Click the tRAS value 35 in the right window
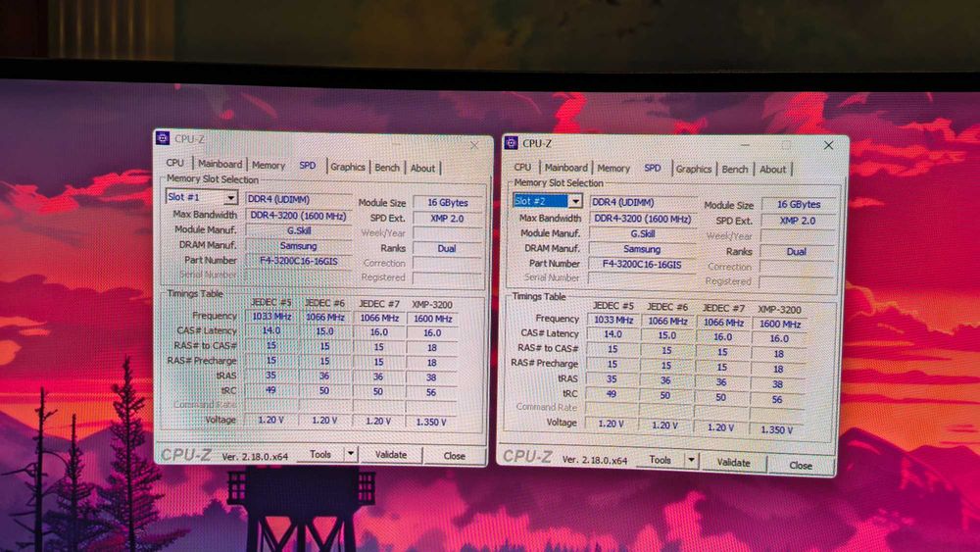Viewport: 980px width, 552px height. pos(612,378)
